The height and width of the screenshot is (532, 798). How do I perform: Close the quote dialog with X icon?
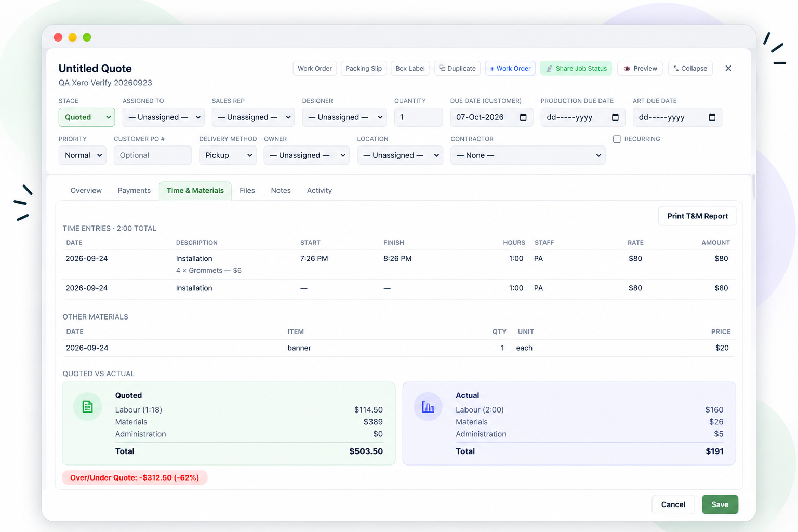(x=728, y=69)
